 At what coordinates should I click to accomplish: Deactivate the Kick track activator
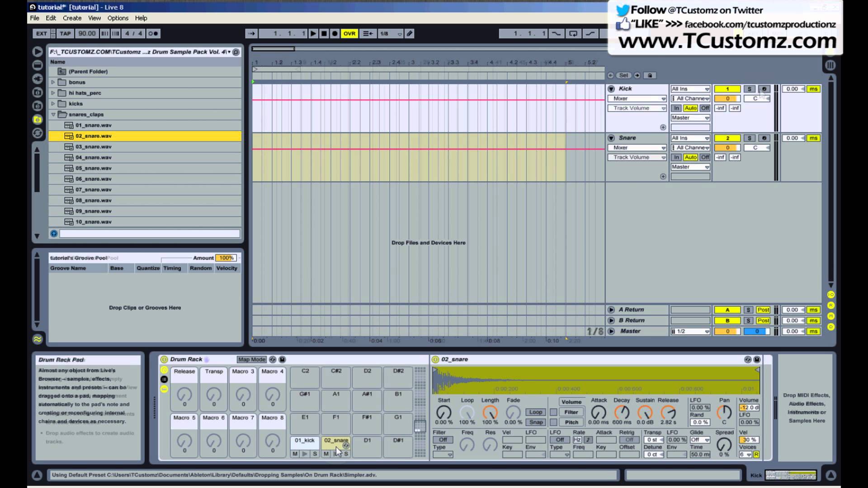coord(727,89)
